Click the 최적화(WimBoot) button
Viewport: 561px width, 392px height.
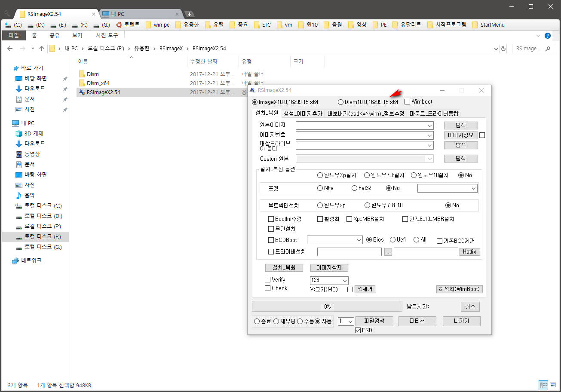click(459, 289)
